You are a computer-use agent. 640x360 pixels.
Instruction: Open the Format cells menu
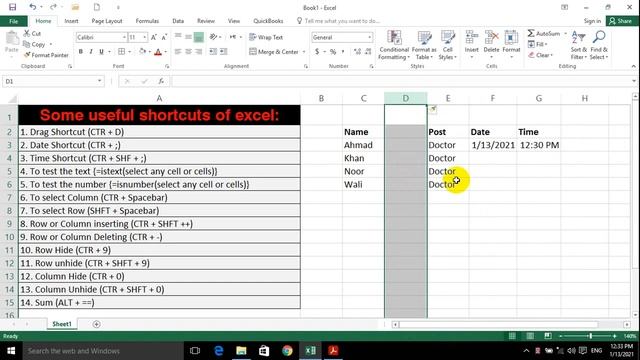point(511,44)
